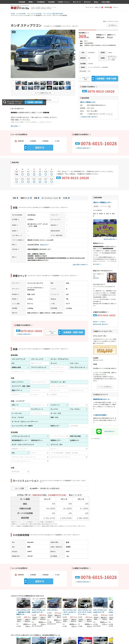Open この車のWEB見積り link
This screenshot has width=129, height=644.
click(100, 415)
